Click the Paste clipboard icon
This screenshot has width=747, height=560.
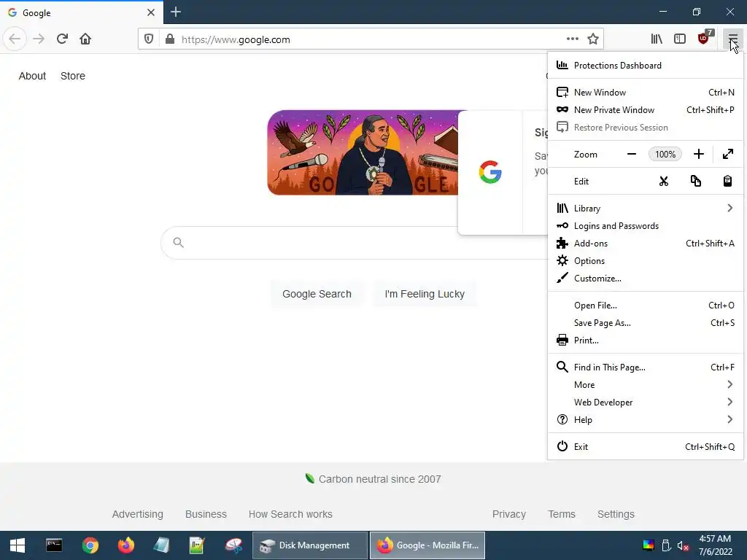727,182
